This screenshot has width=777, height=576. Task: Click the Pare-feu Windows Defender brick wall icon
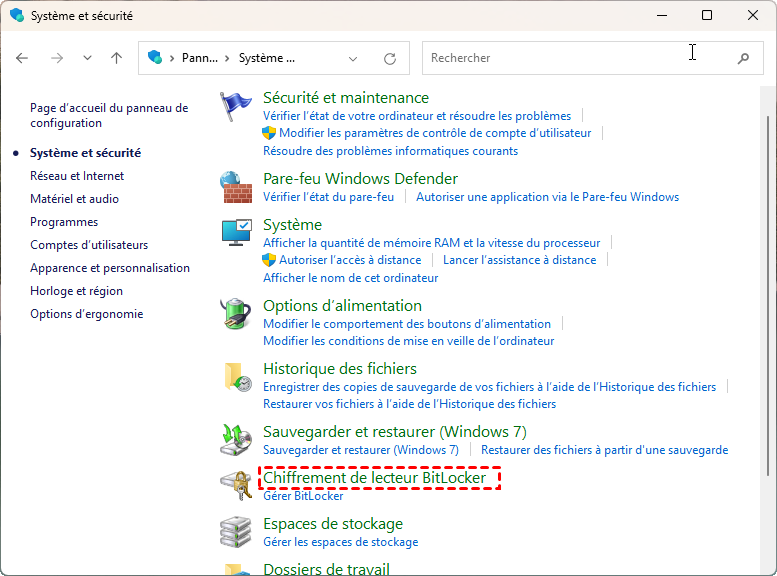[236, 187]
